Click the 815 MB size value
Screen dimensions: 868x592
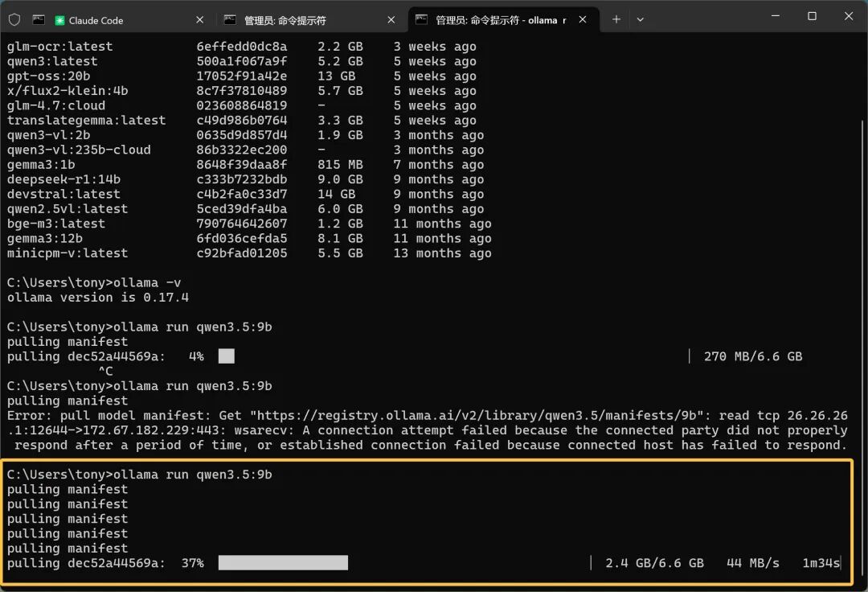pyautogui.click(x=341, y=164)
